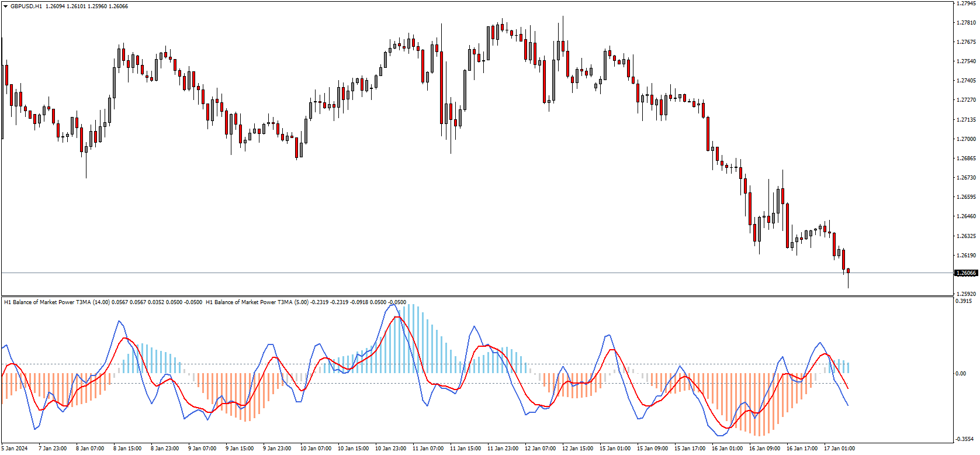Click the 8 Jan 23:00 time label
The width and height of the screenshot is (980, 455).
click(x=165, y=449)
